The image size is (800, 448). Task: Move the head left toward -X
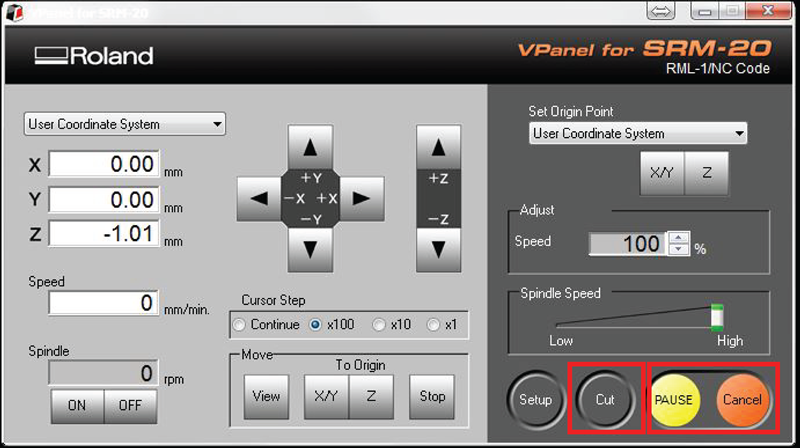click(x=259, y=198)
